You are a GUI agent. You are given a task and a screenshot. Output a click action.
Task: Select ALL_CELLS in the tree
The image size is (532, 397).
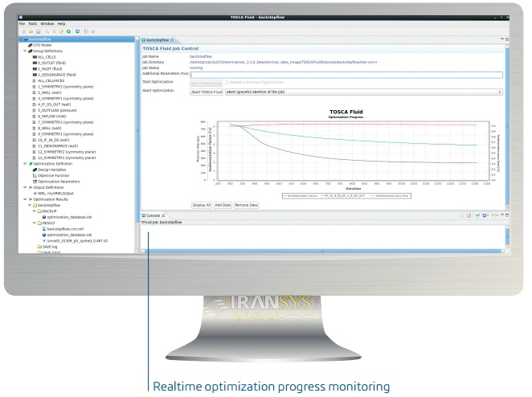point(47,57)
